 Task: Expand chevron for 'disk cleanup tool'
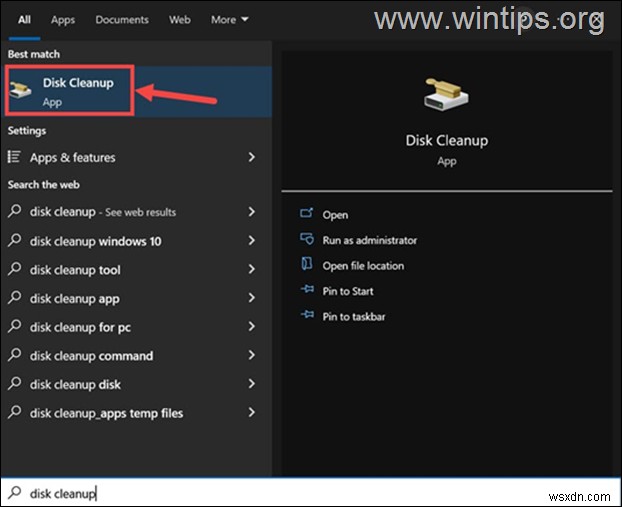[x=251, y=269]
